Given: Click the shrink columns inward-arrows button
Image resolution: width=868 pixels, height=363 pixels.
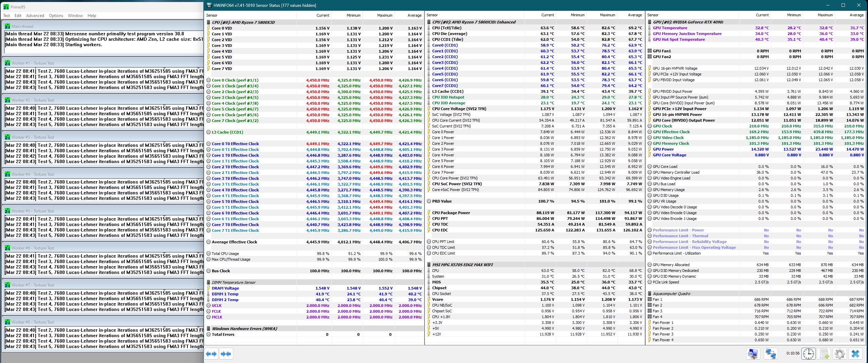Looking at the screenshot, I should (x=226, y=354).
